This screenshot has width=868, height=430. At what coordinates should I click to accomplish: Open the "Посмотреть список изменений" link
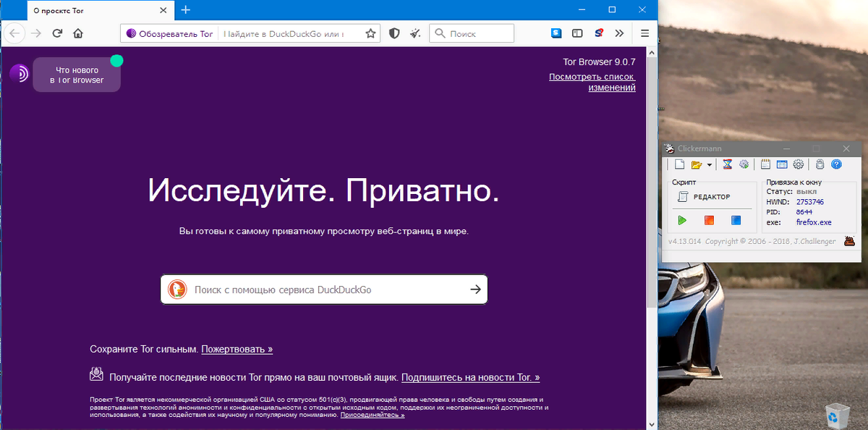pos(592,82)
